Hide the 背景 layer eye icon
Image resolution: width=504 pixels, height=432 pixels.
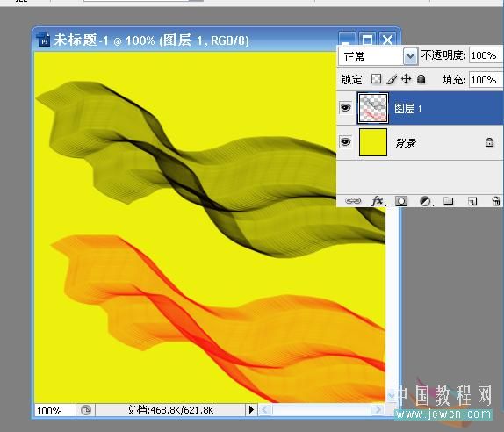click(346, 141)
